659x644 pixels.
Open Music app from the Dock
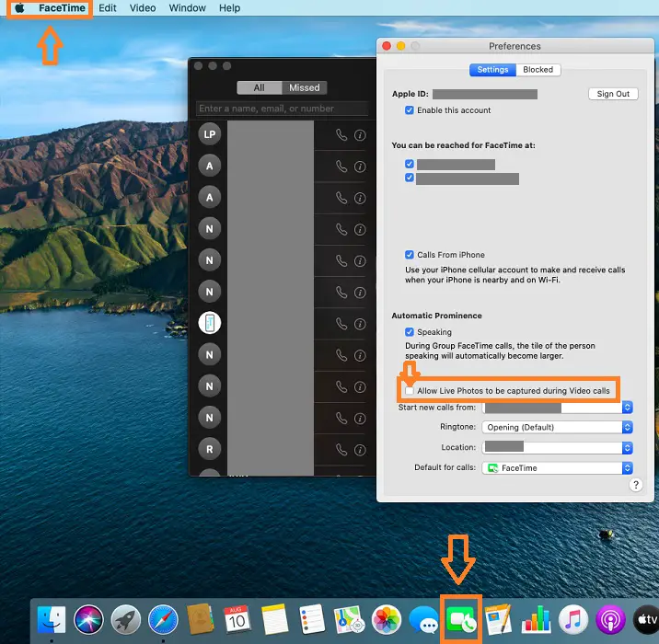click(x=573, y=619)
